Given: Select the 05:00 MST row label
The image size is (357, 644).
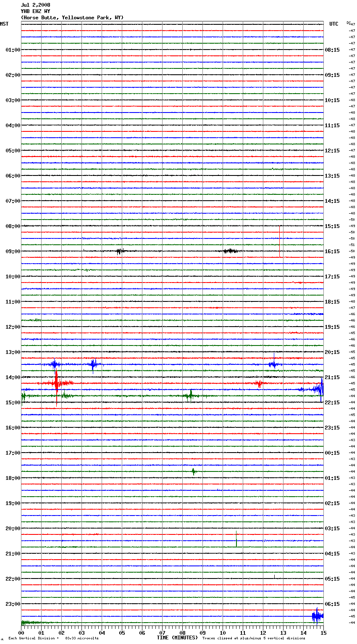Looking at the screenshot, I should [x=13, y=151].
